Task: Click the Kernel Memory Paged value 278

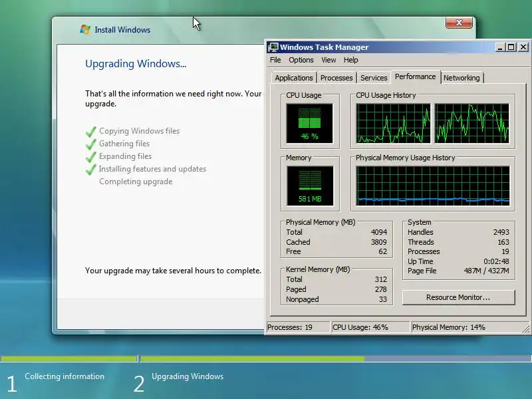Action: tap(380, 289)
